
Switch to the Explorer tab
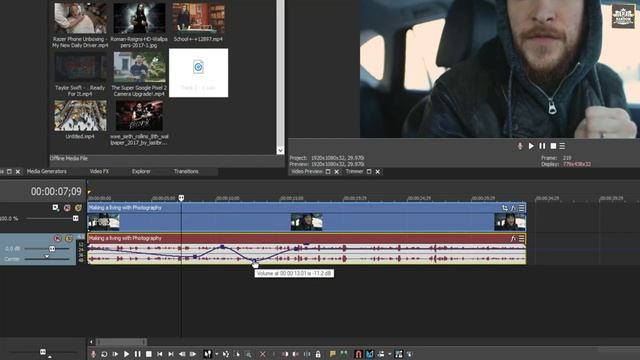coord(141,171)
